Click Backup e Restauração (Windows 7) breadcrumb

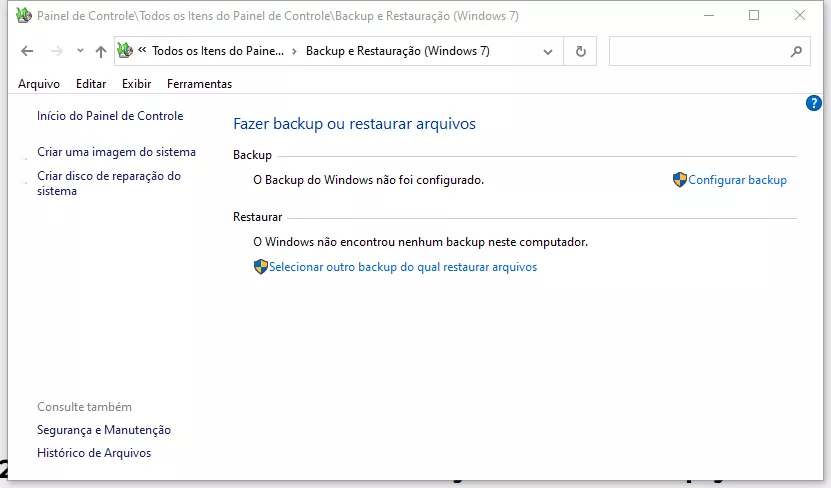pyautogui.click(x=397, y=51)
